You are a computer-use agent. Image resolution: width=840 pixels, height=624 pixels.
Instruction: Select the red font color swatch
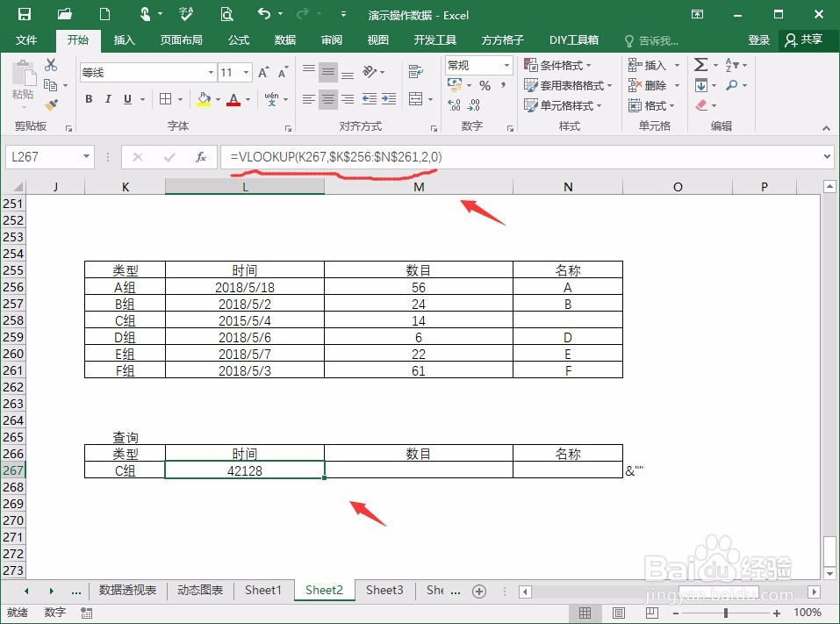tap(233, 99)
